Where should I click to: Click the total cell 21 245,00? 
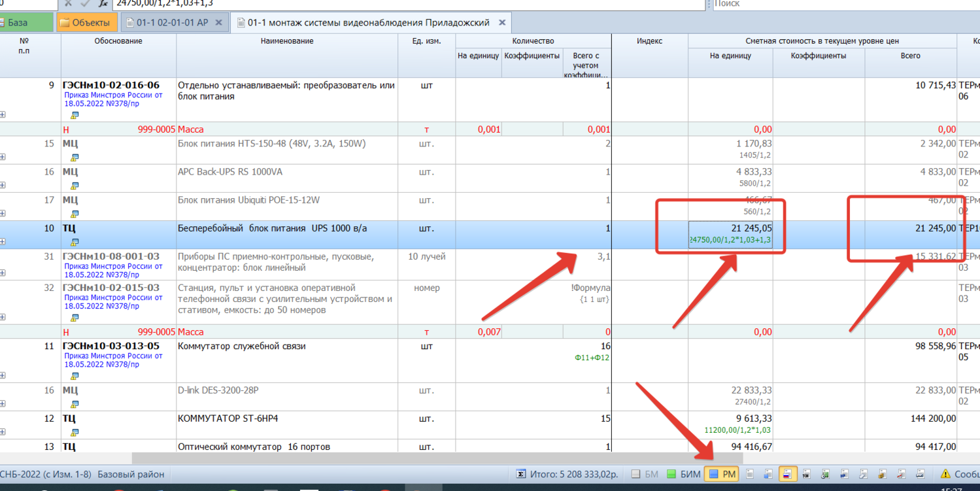(x=911, y=235)
